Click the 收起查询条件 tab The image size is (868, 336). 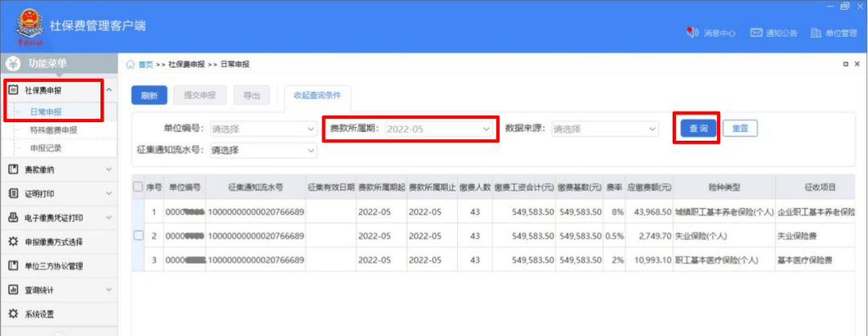317,95
